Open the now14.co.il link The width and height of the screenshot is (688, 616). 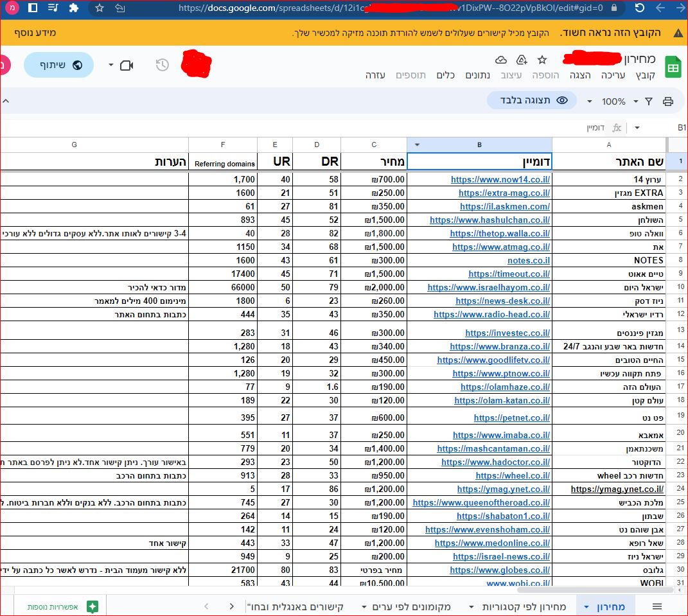pos(500,179)
